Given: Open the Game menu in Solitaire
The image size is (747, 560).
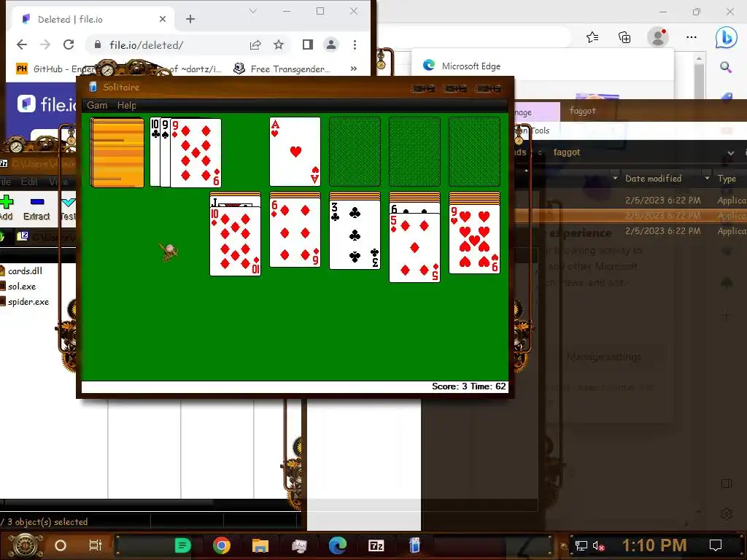Looking at the screenshot, I should pyautogui.click(x=97, y=105).
